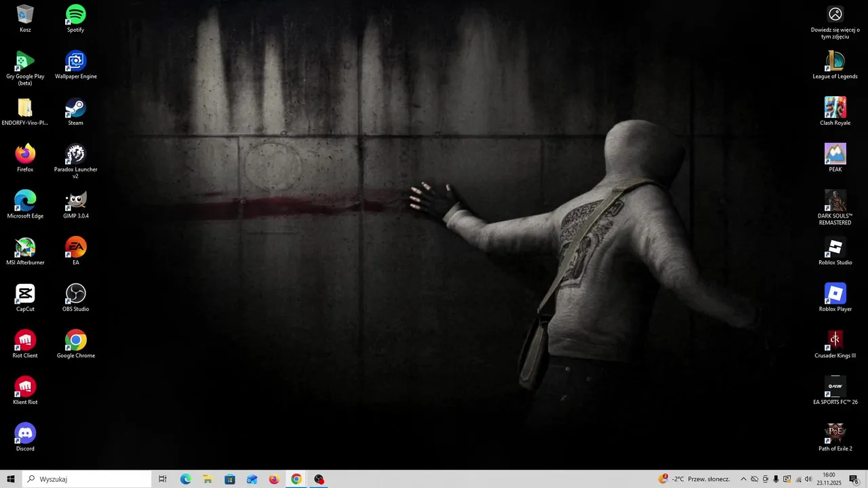
Task: Select the PEAK game shortcut
Action: [x=835, y=158]
